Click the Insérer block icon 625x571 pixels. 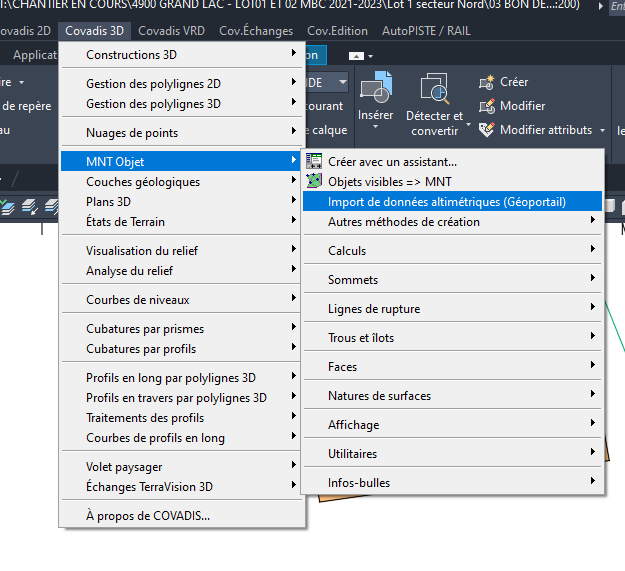click(376, 86)
